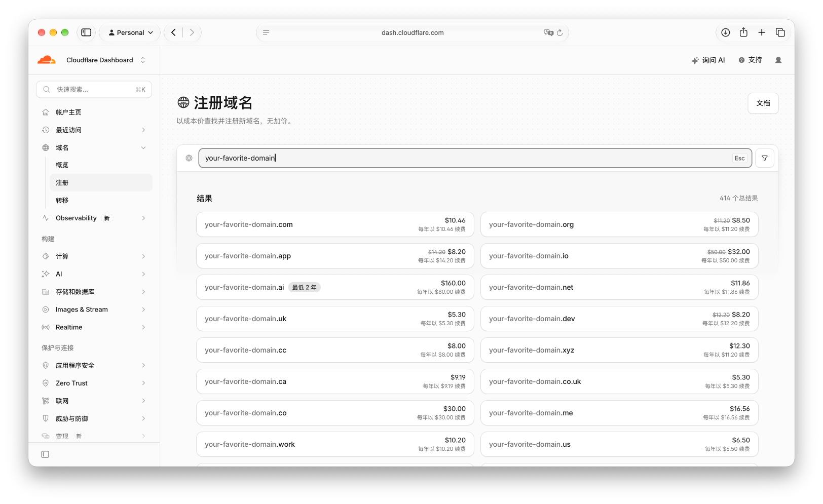
Task: Expand the AI sidebar item
Action: [94, 274]
